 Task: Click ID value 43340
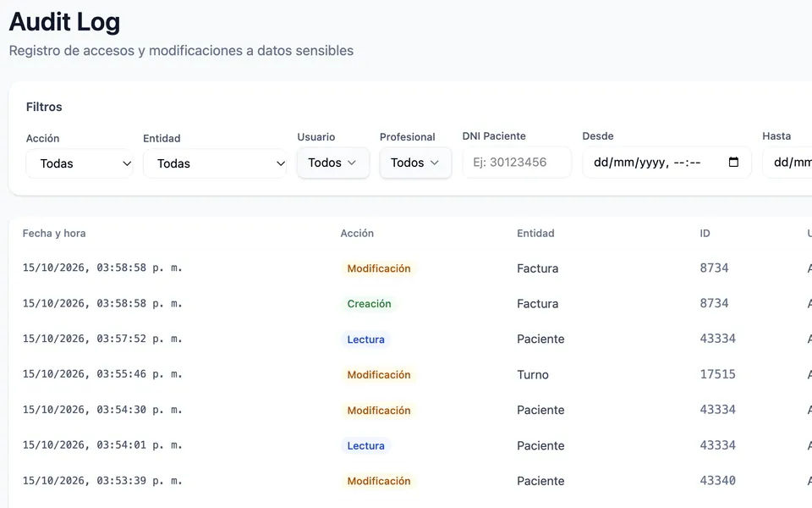click(x=718, y=481)
